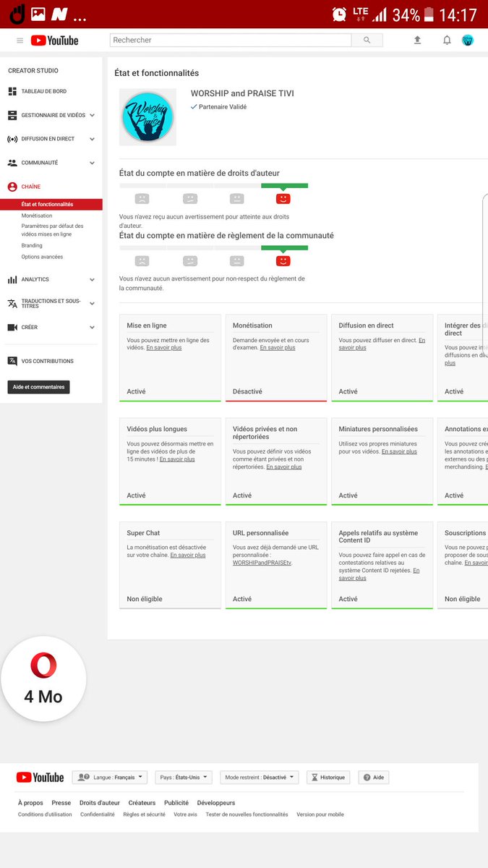Viewport: 488px width, 868px height.
Task: Expand Diffusion en direct section
Action: 92,139
